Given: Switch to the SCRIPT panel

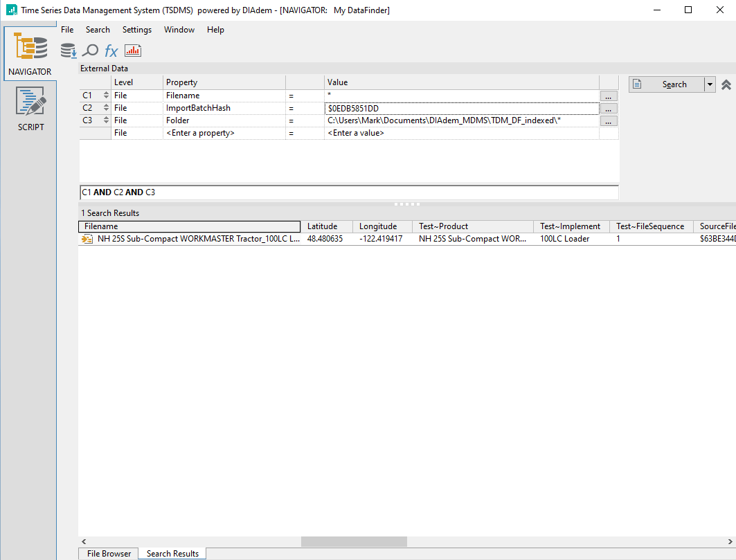Looking at the screenshot, I should click(29, 108).
